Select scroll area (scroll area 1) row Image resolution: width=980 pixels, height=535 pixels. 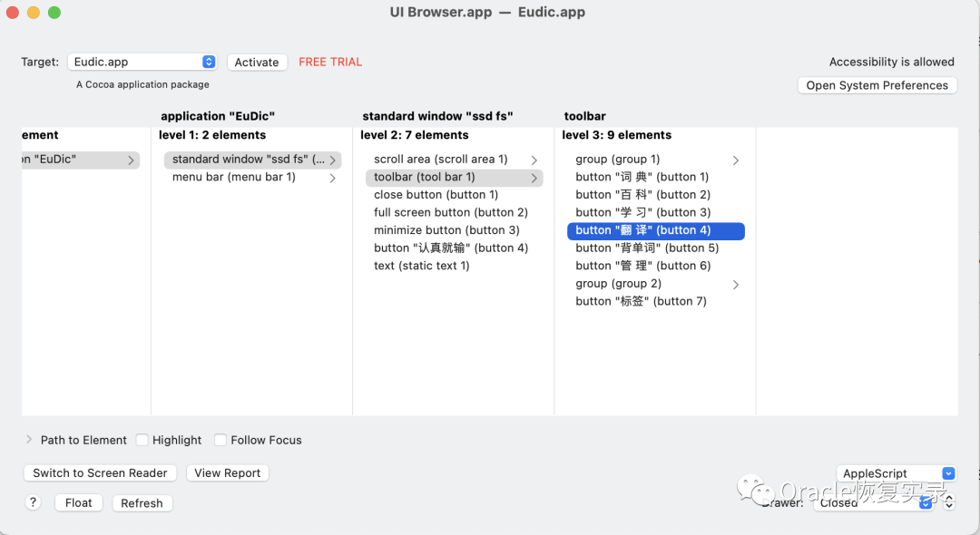(x=454, y=160)
